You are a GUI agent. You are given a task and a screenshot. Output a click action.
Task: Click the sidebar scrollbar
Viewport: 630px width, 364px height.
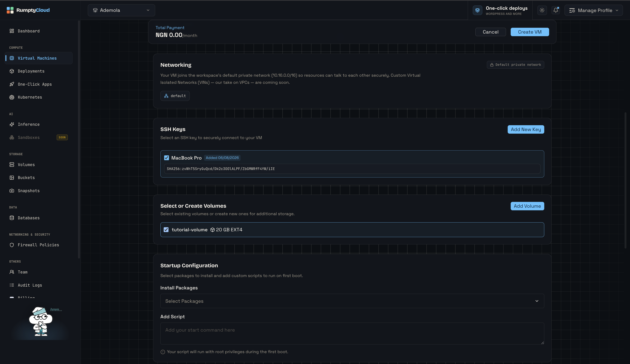pyautogui.click(x=79, y=139)
